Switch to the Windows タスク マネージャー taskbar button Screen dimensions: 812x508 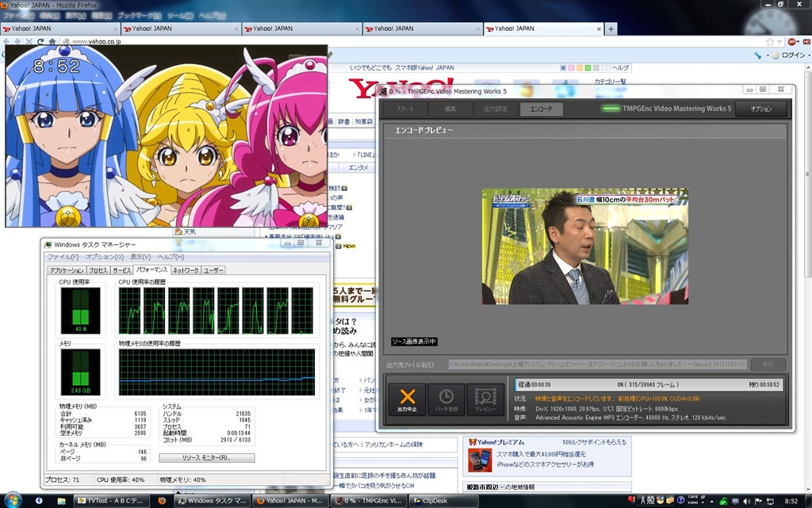pyautogui.click(x=213, y=501)
